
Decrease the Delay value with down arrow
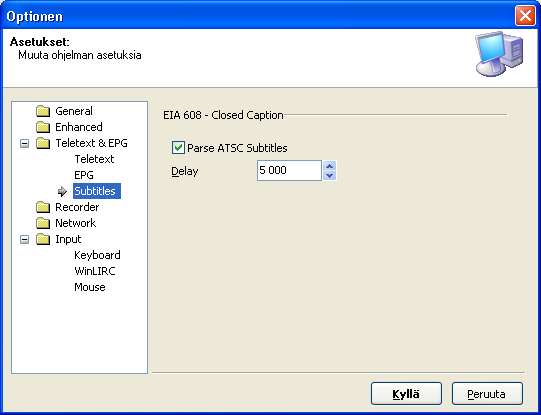click(329, 175)
